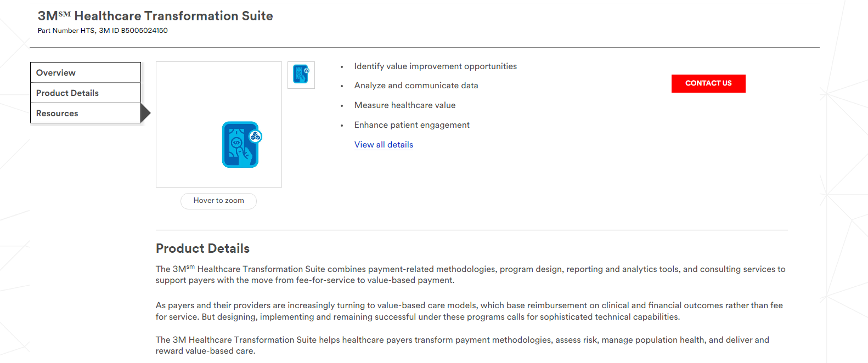Select the small product thumbnail image
The width and height of the screenshot is (868, 363).
point(301,75)
